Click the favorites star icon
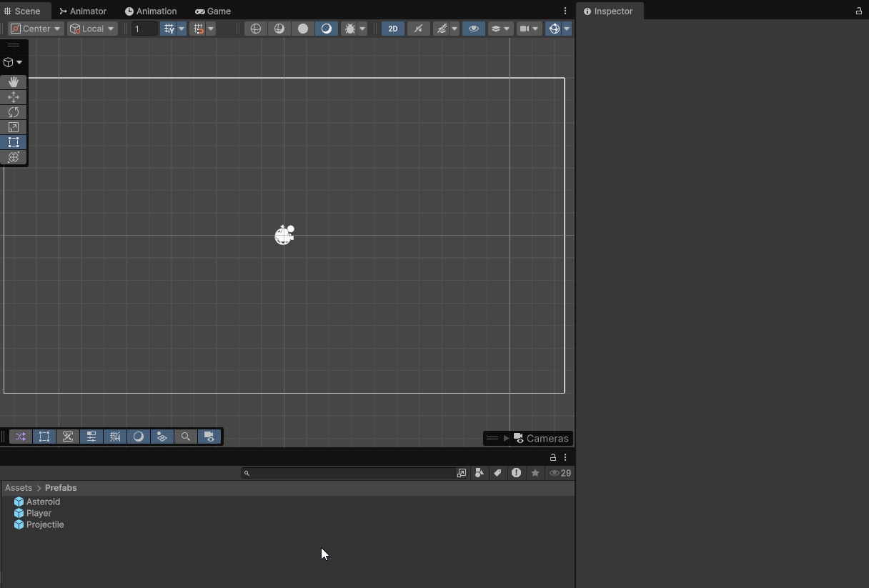This screenshot has width=869, height=588. pos(535,473)
